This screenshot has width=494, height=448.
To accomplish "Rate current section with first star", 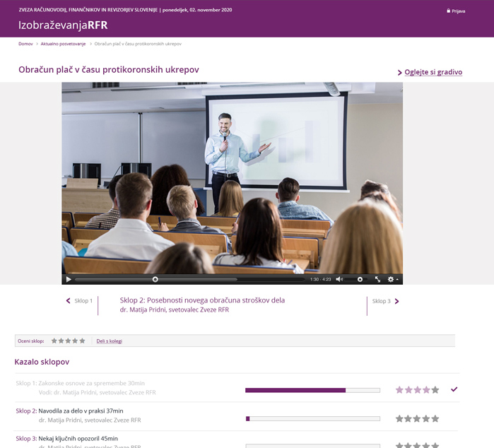I will pos(54,341).
